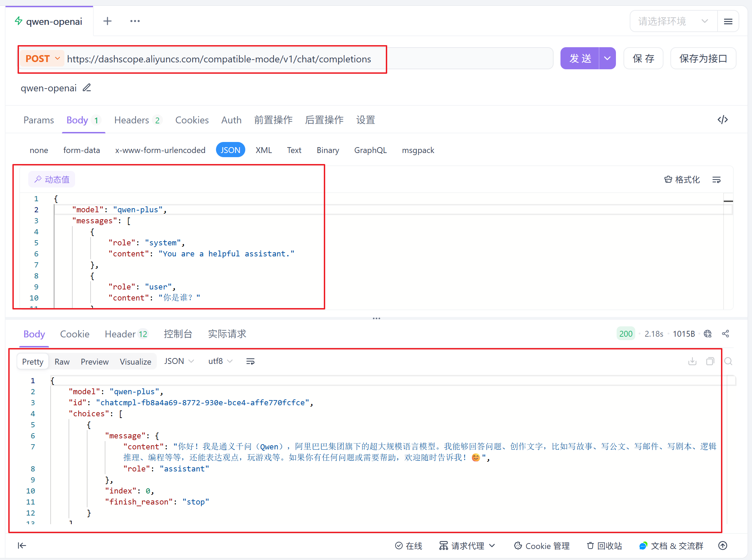Click the 发送 send button
Screen dimensions: 752x560
[x=580, y=58]
